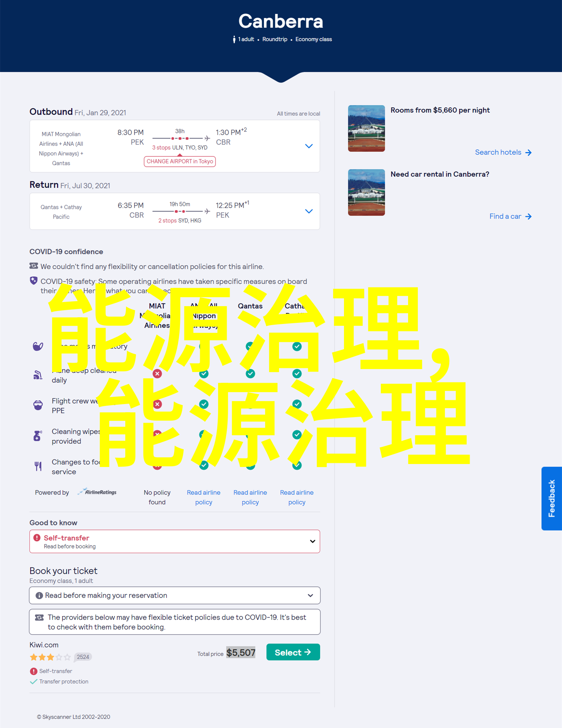Click the changes to food service icon
The image size is (562, 728).
(x=38, y=466)
